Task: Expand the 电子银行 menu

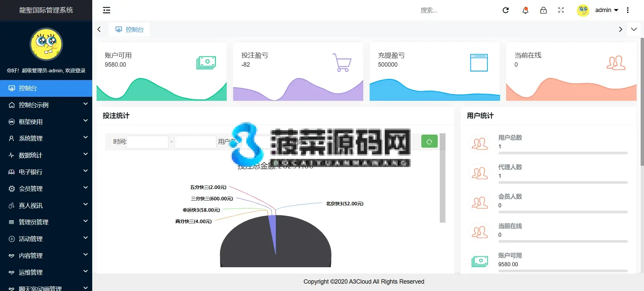Action: (46, 172)
